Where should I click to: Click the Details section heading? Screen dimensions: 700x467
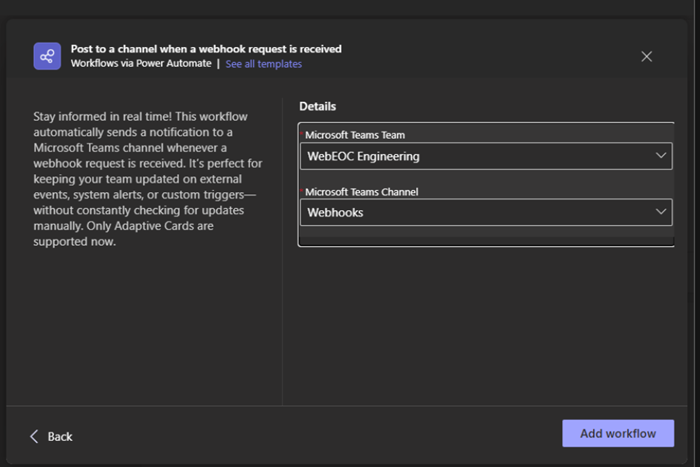[317, 106]
